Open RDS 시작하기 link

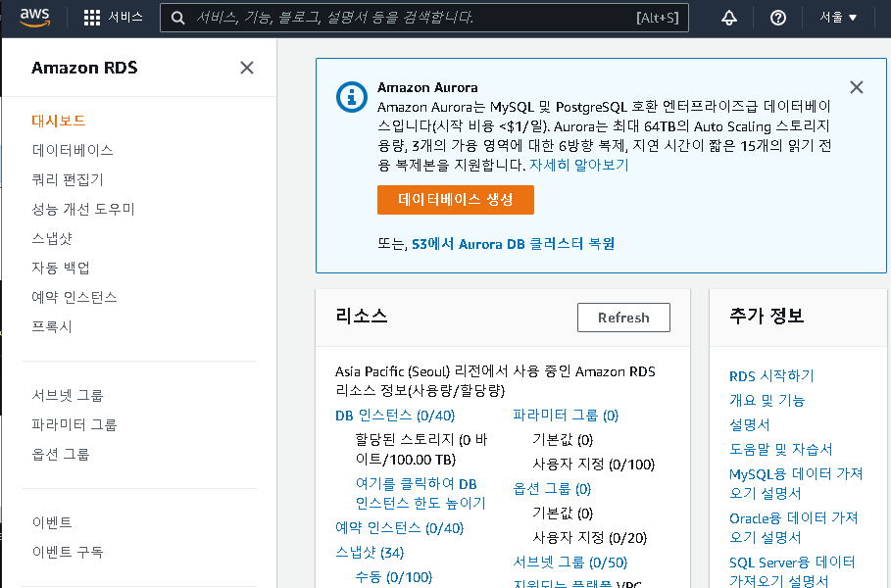[x=771, y=376]
